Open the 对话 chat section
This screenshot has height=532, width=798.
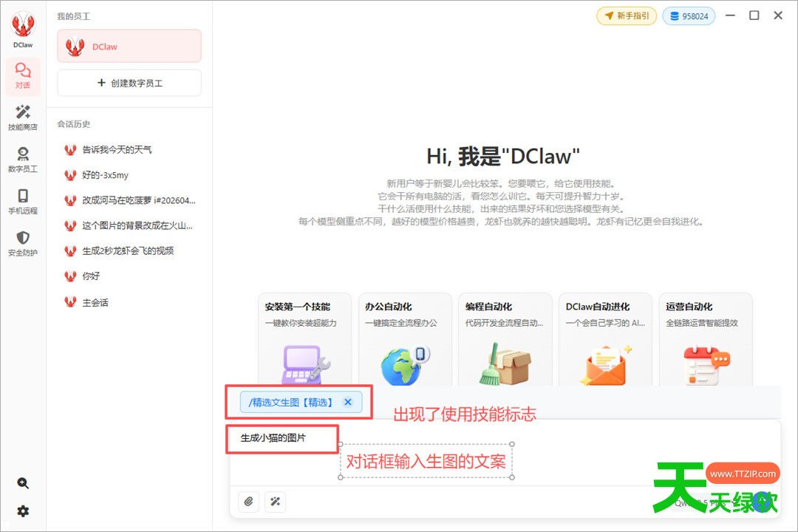tap(23, 75)
